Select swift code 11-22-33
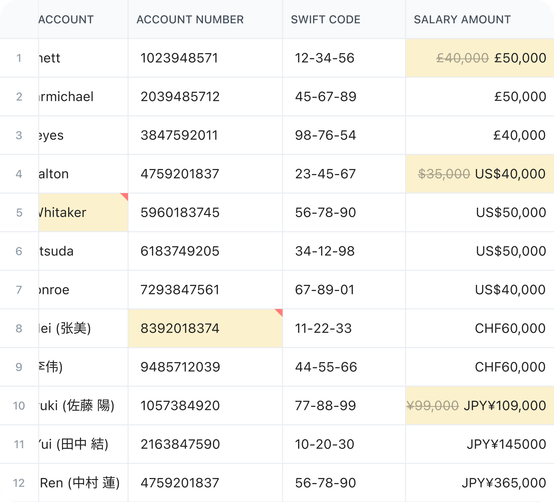Screen dimensions: 554x502 pyautogui.click(x=344, y=328)
